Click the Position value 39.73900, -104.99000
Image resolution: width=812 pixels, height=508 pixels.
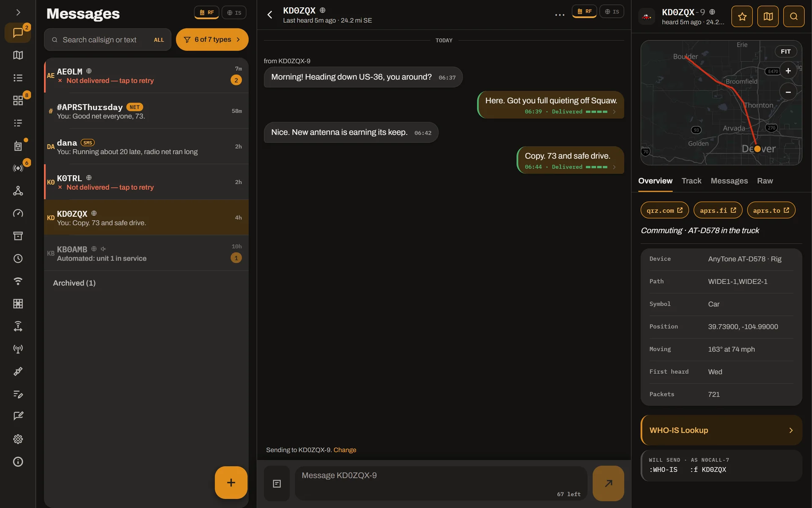click(743, 327)
